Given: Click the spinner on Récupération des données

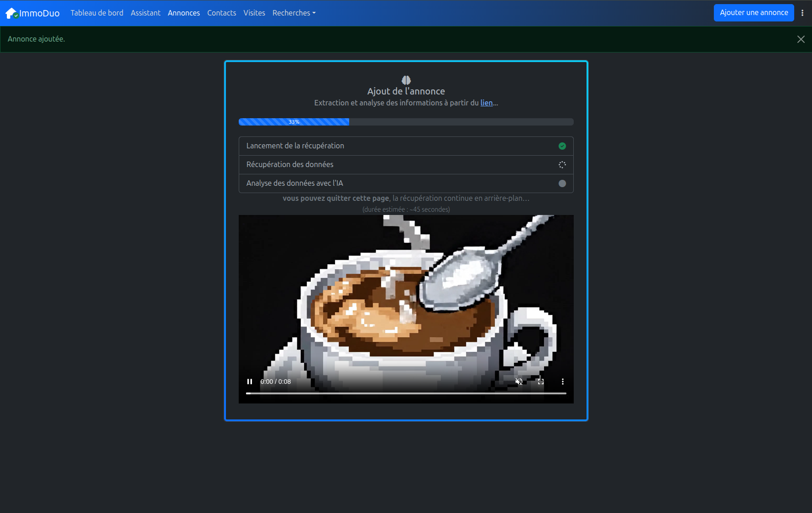Looking at the screenshot, I should tap(562, 165).
